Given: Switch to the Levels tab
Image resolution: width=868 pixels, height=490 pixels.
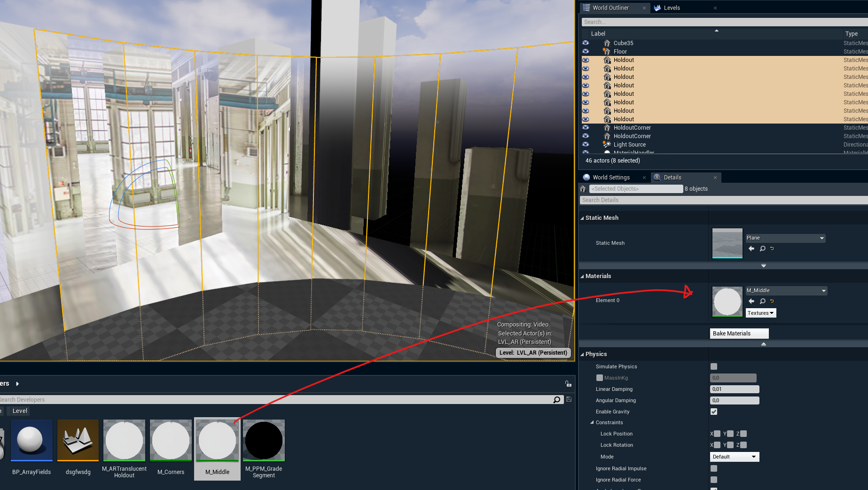Looking at the screenshot, I should coord(672,8).
